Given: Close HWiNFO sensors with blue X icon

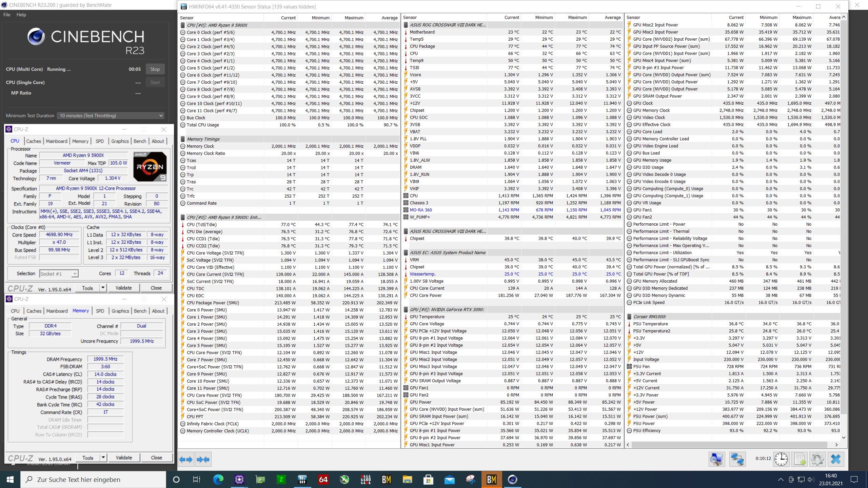Looking at the screenshot, I should (836, 460).
